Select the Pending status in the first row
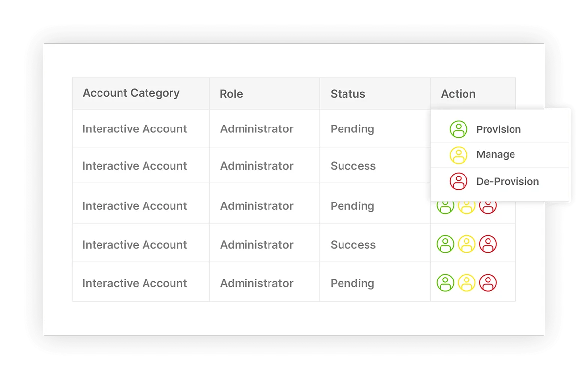The height and width of the screenshot is (380, 588). 352,129
